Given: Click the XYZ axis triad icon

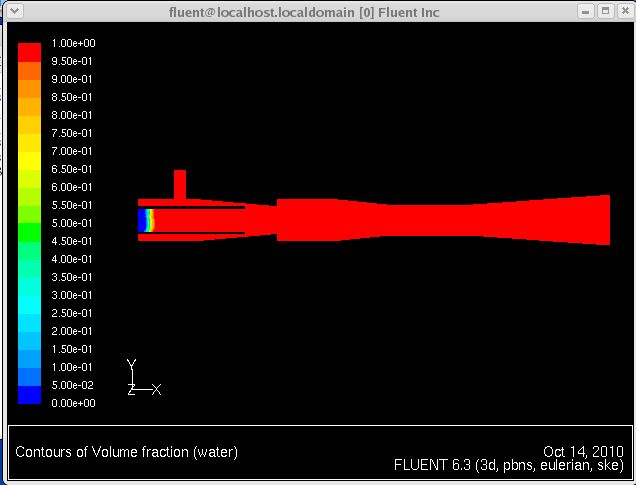Looking at the screenshot, I should tap(140, 380).
